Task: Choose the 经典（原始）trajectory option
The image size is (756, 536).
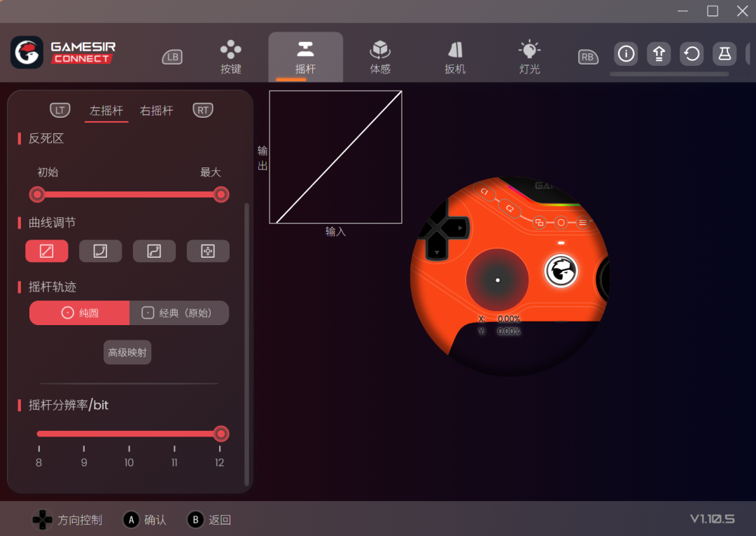Action: [179, 312]
